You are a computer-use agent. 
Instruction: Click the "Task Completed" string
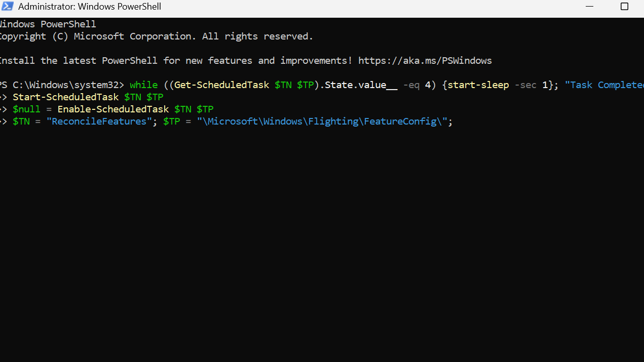click(604, 85)
